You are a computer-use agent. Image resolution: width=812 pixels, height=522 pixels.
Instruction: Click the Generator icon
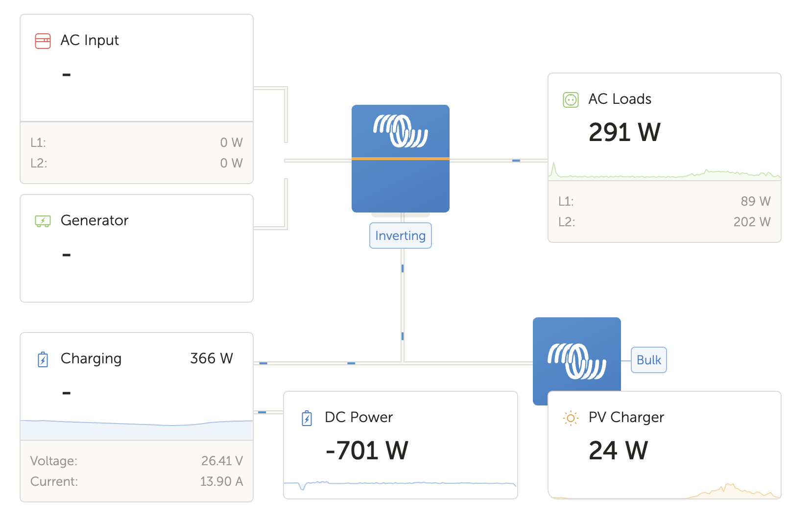click(x=43, y=221)
